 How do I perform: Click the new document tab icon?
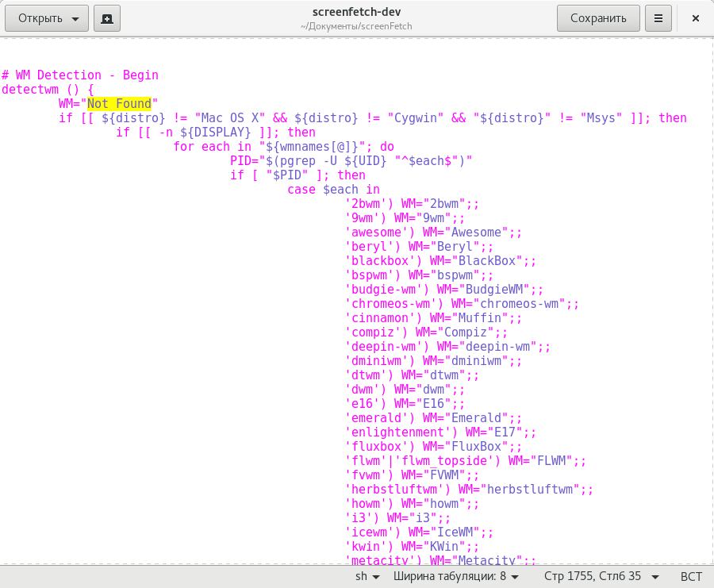point(107,18)
